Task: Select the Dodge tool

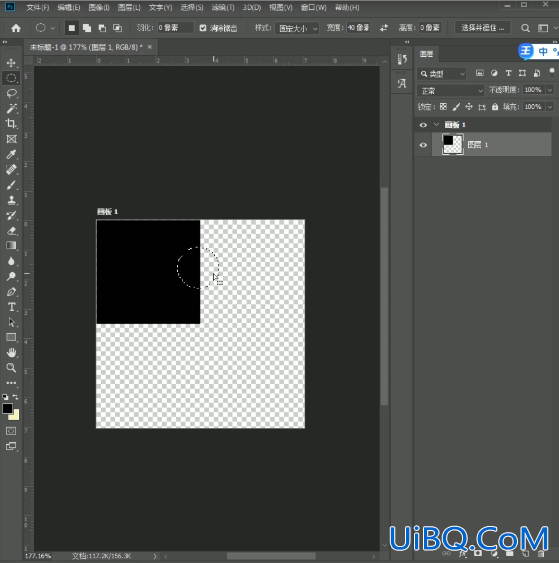Action: [11, 276]
